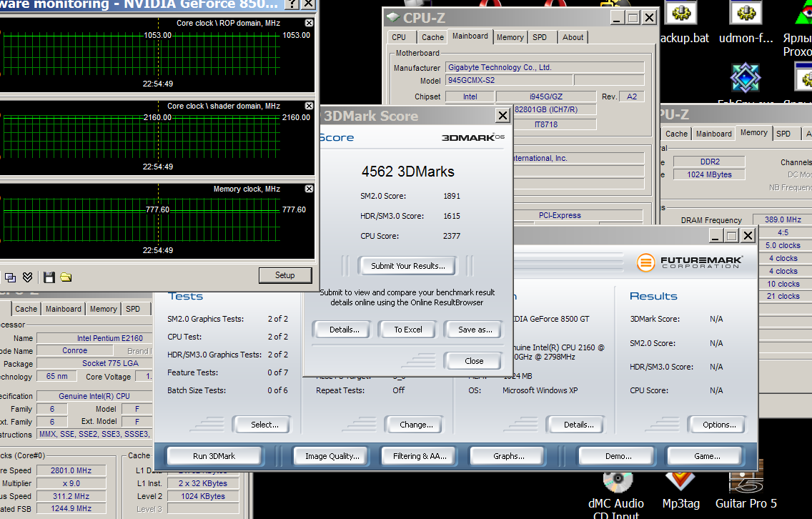Open the Guitar Pro 5 desktop icon
Viewport: 812px width, 519px height.
click(746, 487)
